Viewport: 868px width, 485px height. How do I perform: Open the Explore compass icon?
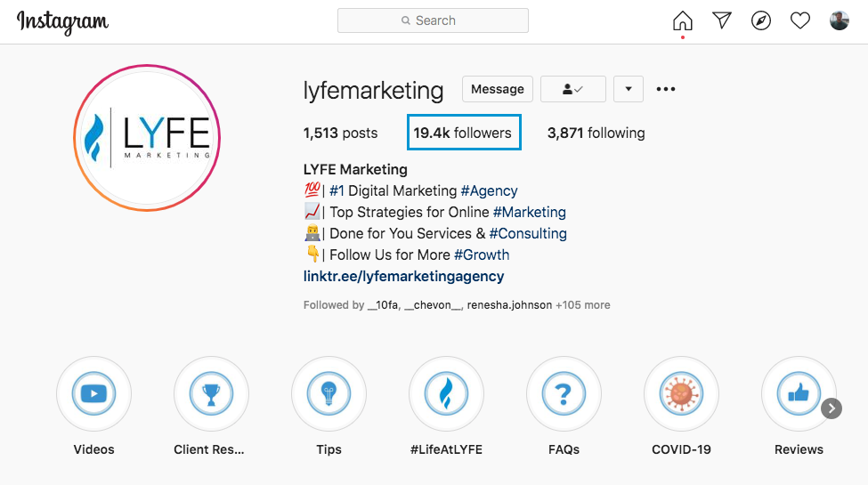[x=761, y=21]
